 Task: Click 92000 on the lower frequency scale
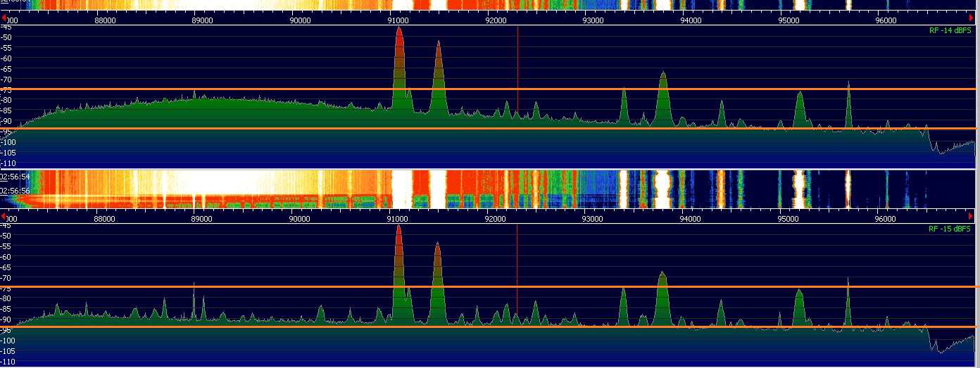point(495,219)
